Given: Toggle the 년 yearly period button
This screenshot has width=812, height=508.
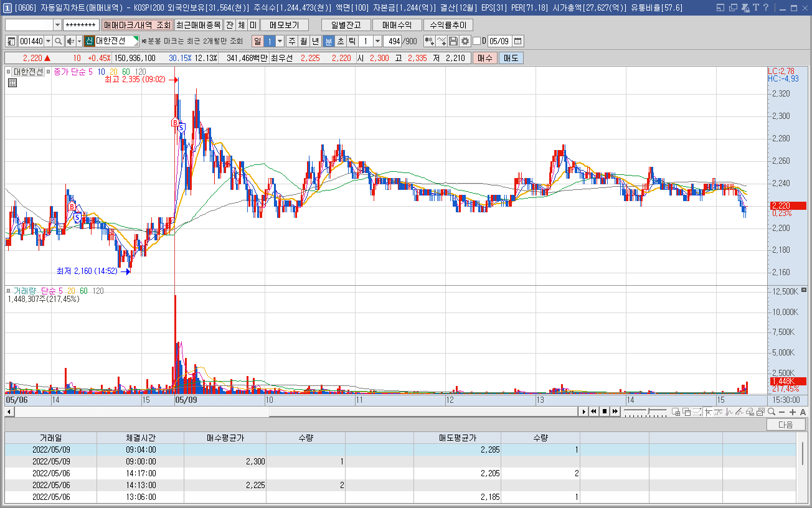Looking at the screenshot, I should coord(315,41).
